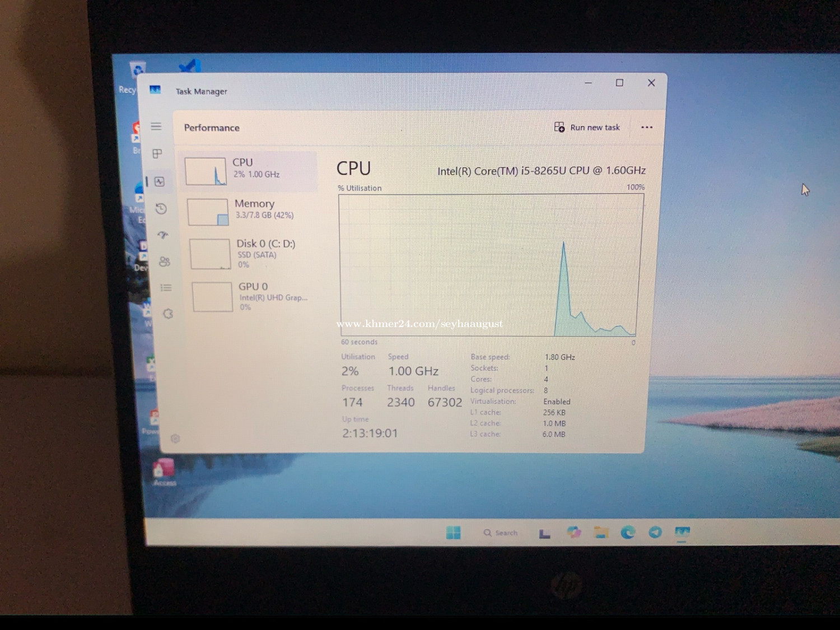This screenshot has height=630, width=840.
Task: Open Task View from the taskbar
Action: coord(544,533)
